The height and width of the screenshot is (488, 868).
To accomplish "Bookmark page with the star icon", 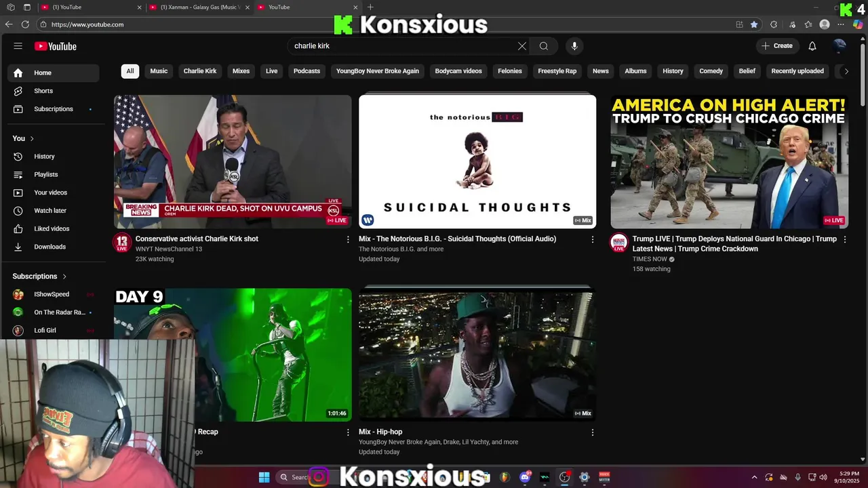I will click(754, 24).
